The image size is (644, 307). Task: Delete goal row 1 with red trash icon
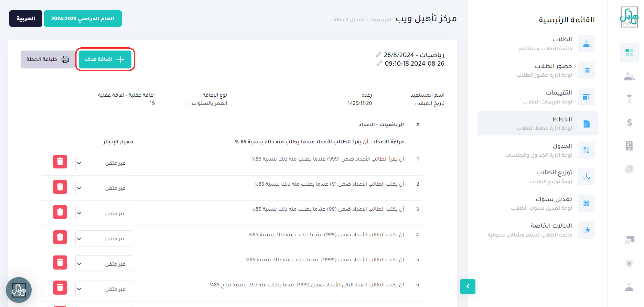coord(60,162)
